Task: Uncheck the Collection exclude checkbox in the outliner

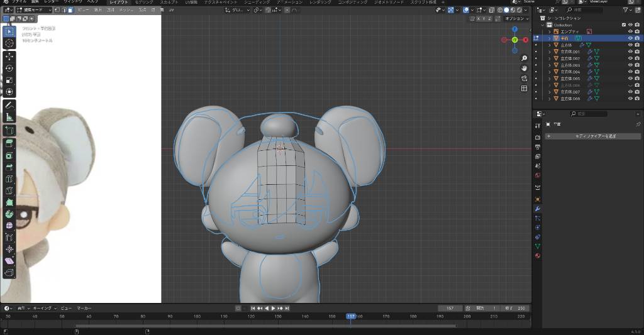Action: pyautogui.click(x=623, y=25)
